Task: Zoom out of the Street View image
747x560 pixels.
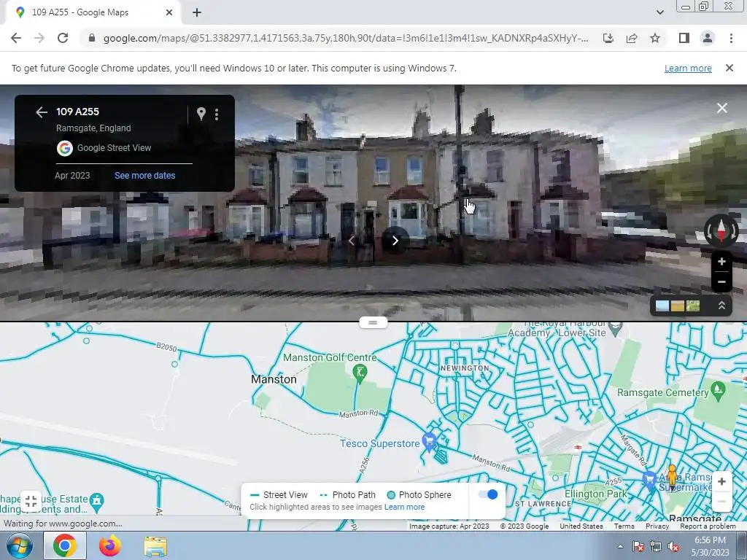Action: tap(721, 282)
